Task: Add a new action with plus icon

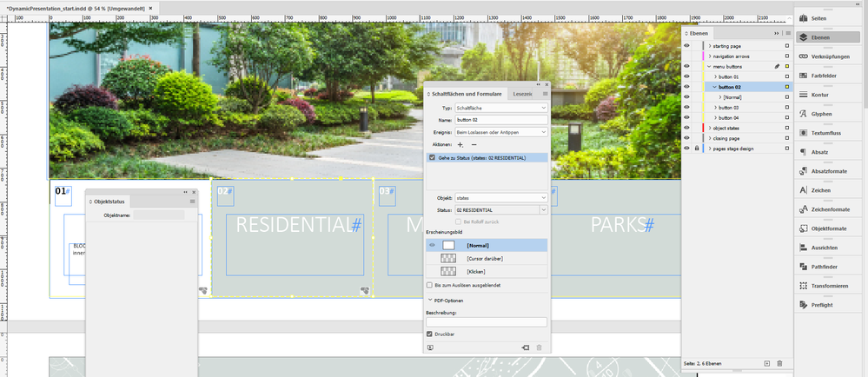Action: coord(461,144)
